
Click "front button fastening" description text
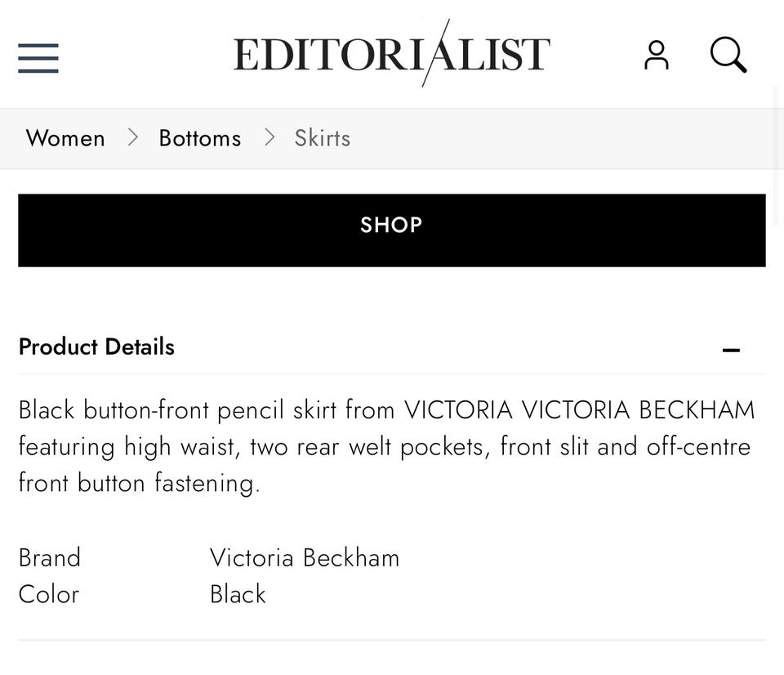click(x=139, y=483)
